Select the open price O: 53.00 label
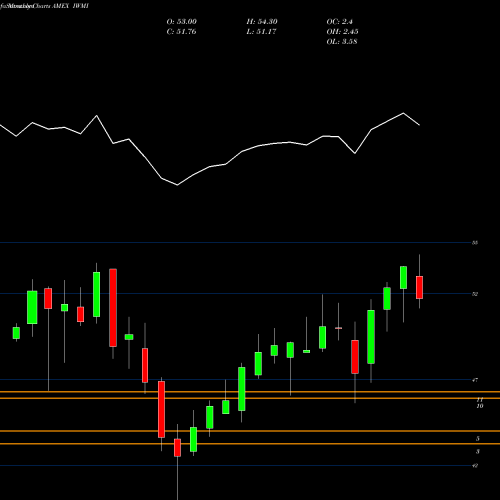 (182, 22)
